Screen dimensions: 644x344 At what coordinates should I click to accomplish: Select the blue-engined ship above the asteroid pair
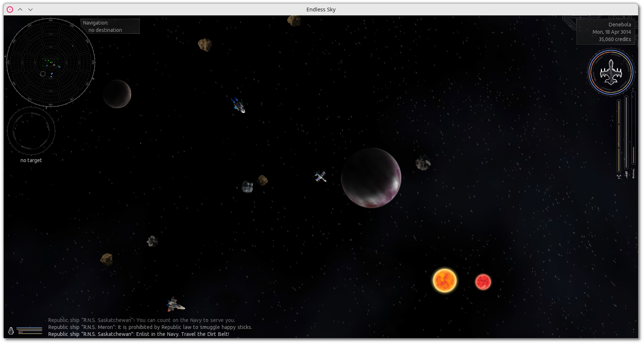(x=238, y=105)
